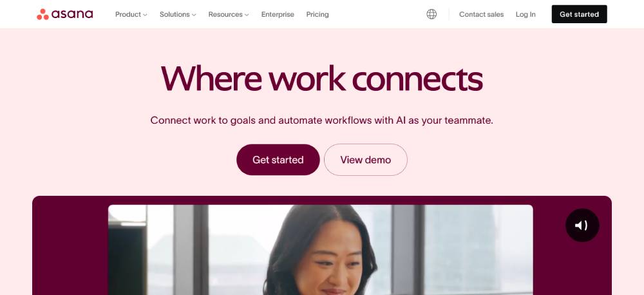
Task: Open the globe language selector
Action: pos(431,14)
